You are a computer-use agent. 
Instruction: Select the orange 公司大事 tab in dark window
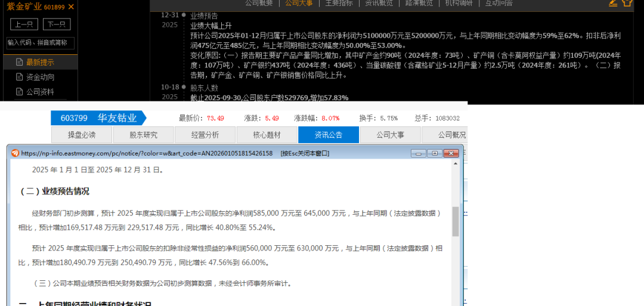click(299, 4)
